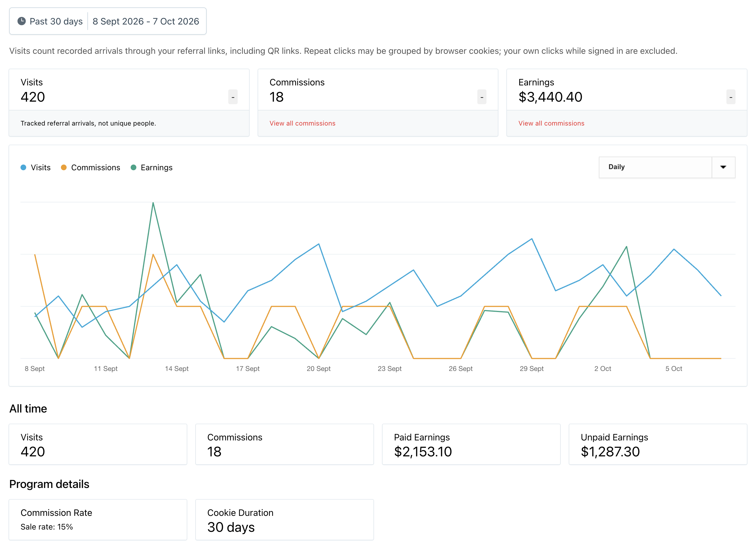Click the 18 value in the top Commissions card
This screenshot has height=558, width=756.
tap(277, 97)
